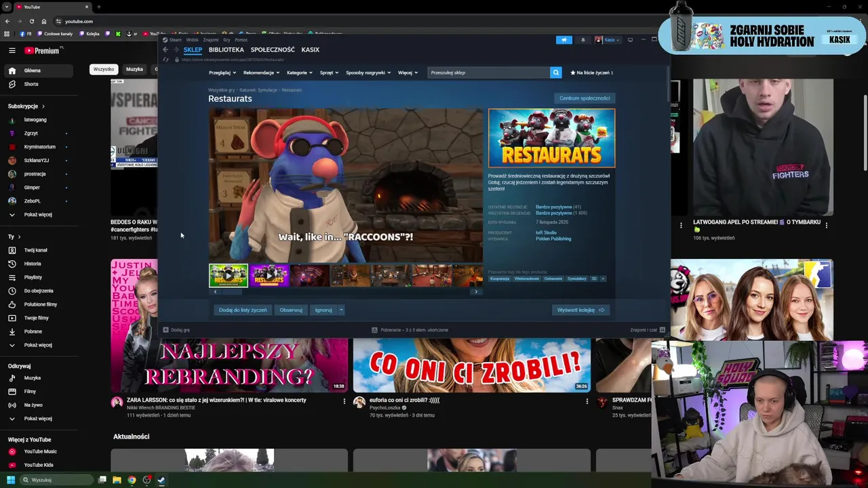This screenshot has height=488, width=868.
Task: Open Na liście życzeń link
Action: (x=591, y=73)
